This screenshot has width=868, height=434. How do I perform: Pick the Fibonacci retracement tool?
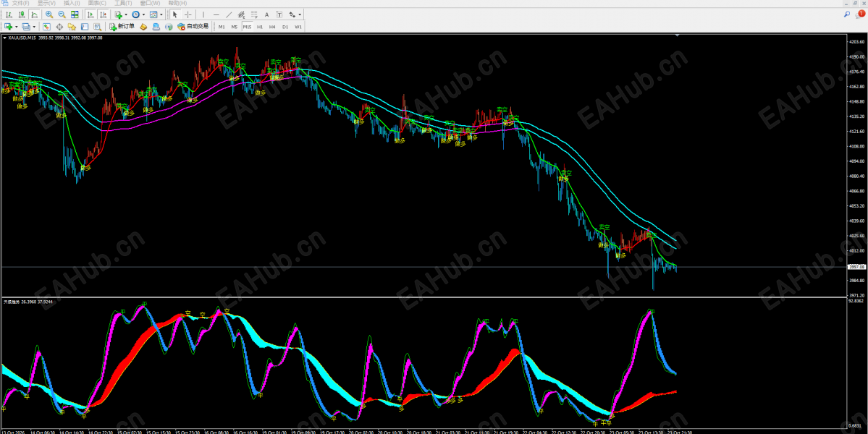(254, 15)
